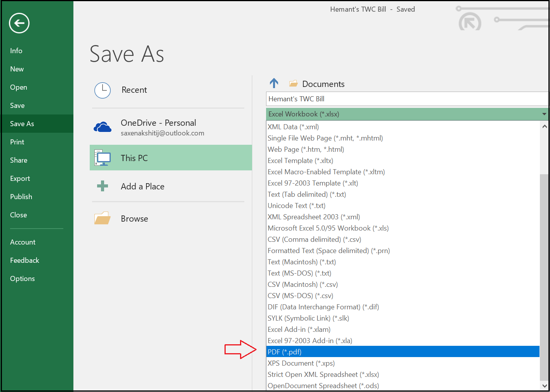Switch to the Export section
The width and height of the screenshot is (550, 392).
coord(20,178)
